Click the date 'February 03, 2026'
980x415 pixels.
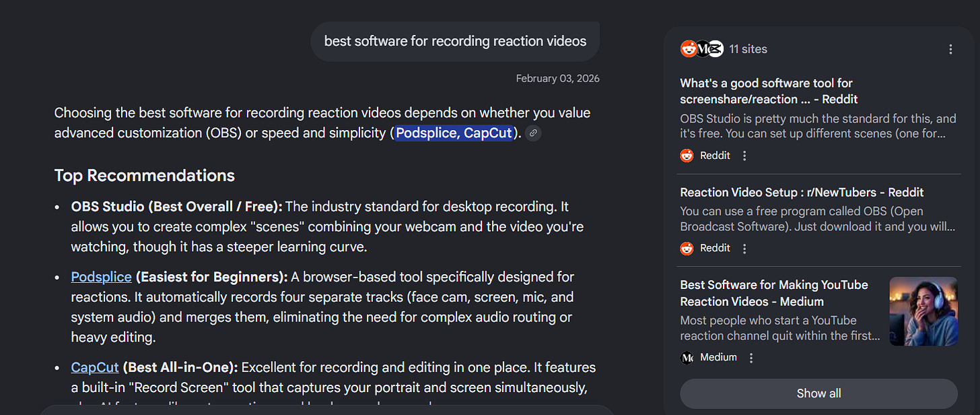pos(557,79)
